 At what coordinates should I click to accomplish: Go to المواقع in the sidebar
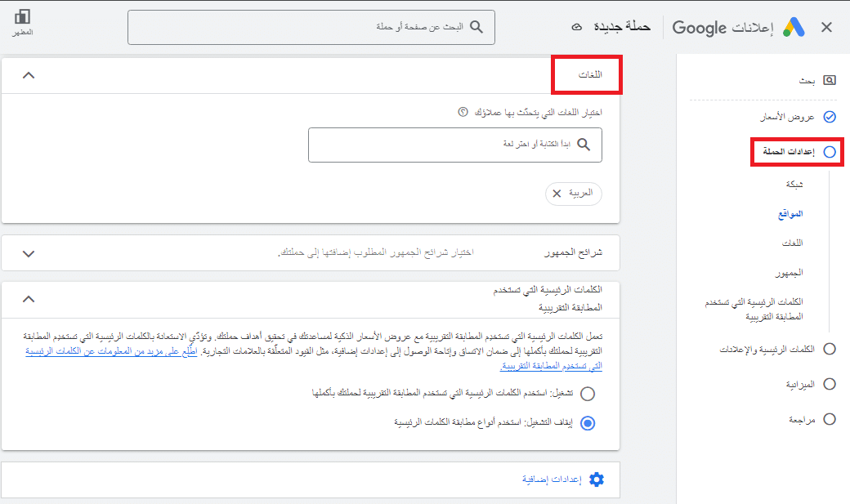790,213
